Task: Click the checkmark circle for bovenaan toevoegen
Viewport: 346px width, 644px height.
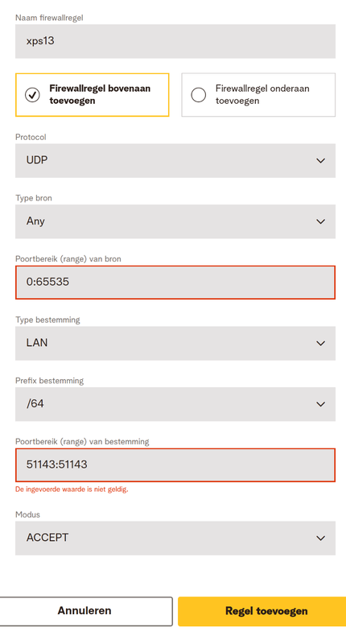Action: click(32, 95)
